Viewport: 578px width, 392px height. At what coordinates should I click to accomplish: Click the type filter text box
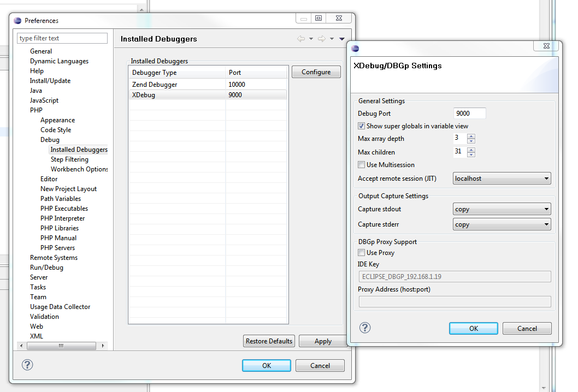62,38
